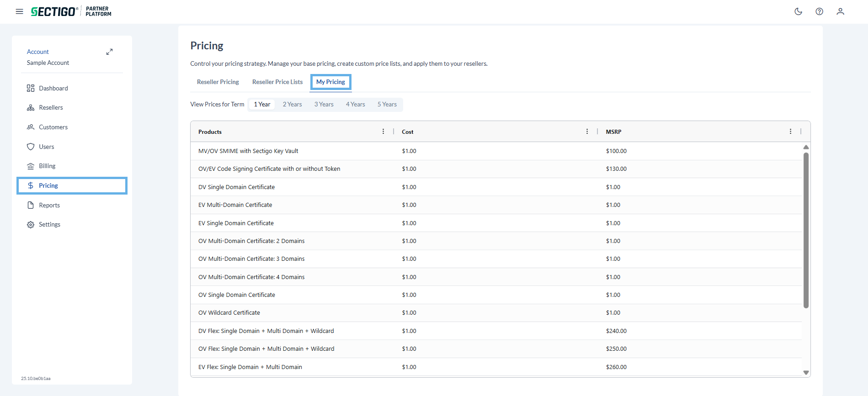This screenshot has height=396, width=868.
Task: Click the $100.00 MSRP value
Action: click(616, 151)
